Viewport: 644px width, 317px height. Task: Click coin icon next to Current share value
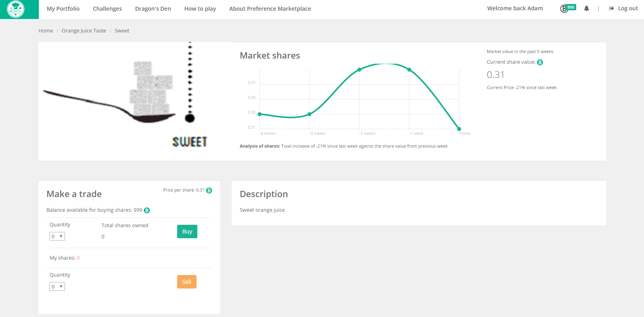coord(540,63)
